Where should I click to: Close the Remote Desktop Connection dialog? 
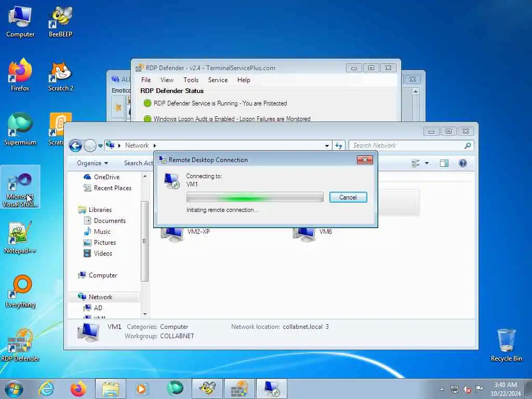pos(365,159)
